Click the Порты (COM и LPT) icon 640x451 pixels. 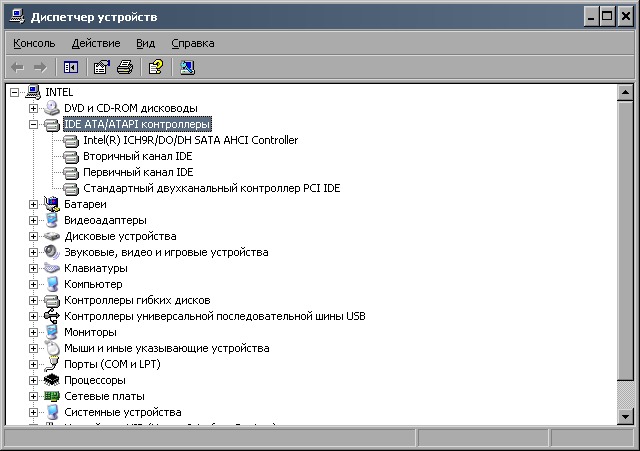click(x=52, y=364)
